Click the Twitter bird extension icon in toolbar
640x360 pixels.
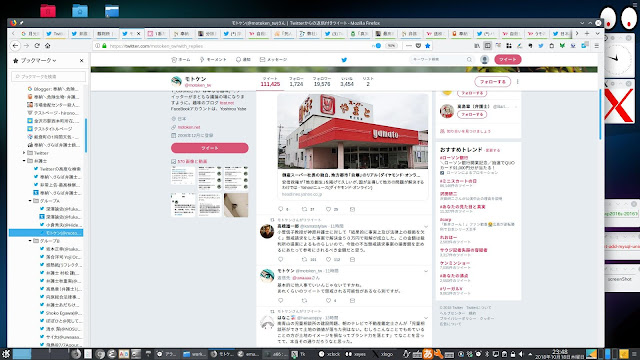pyautogui.click(x=540, y=46)
